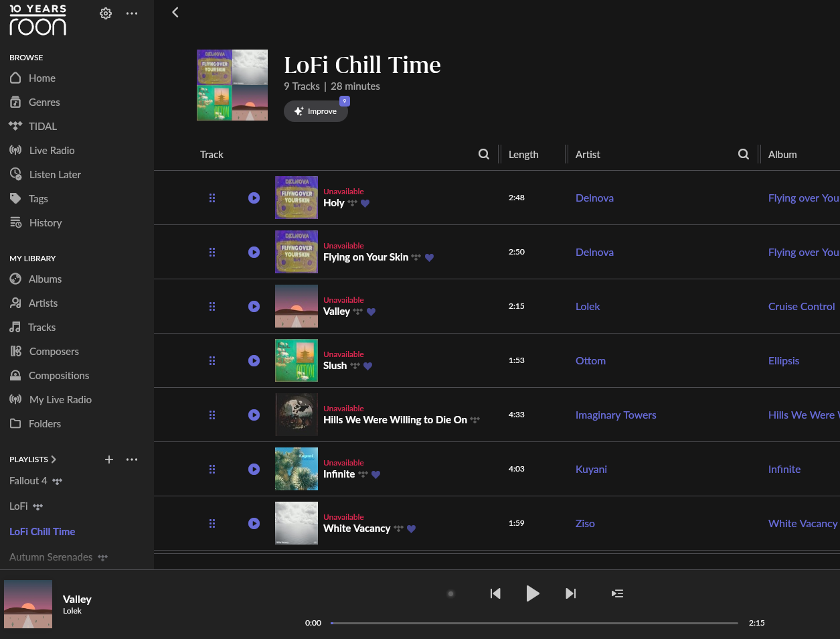Search tracks using Track column magnifier
This screenshot has width=840, height=639.
483,154
